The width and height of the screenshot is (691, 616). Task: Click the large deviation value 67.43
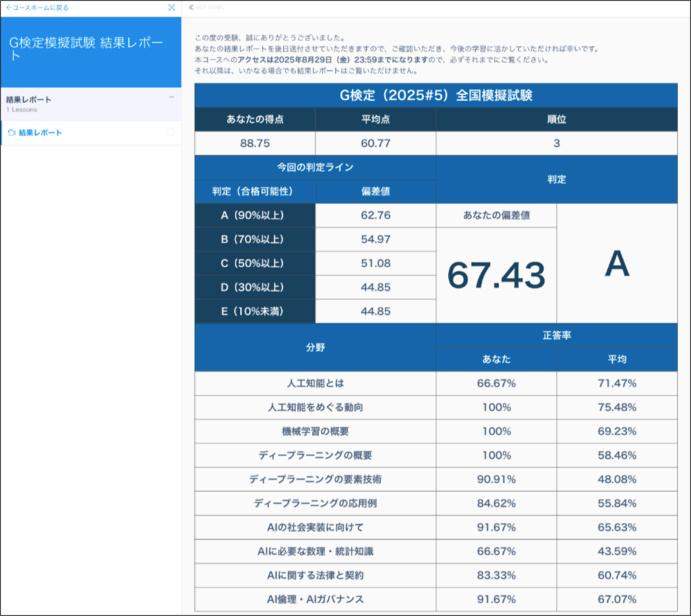496,275
